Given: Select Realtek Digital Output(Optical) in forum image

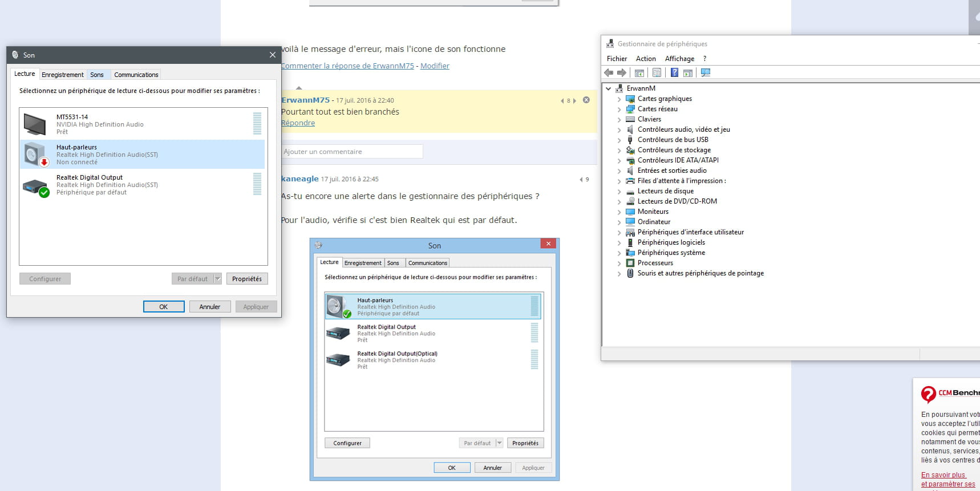Looking at the screenshot, I should 433,360.
